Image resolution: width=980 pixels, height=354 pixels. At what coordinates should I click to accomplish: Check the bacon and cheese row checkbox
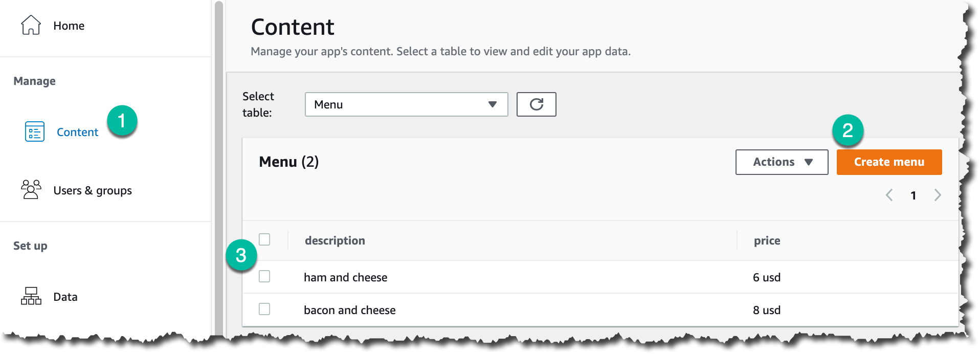pos(264,309)
